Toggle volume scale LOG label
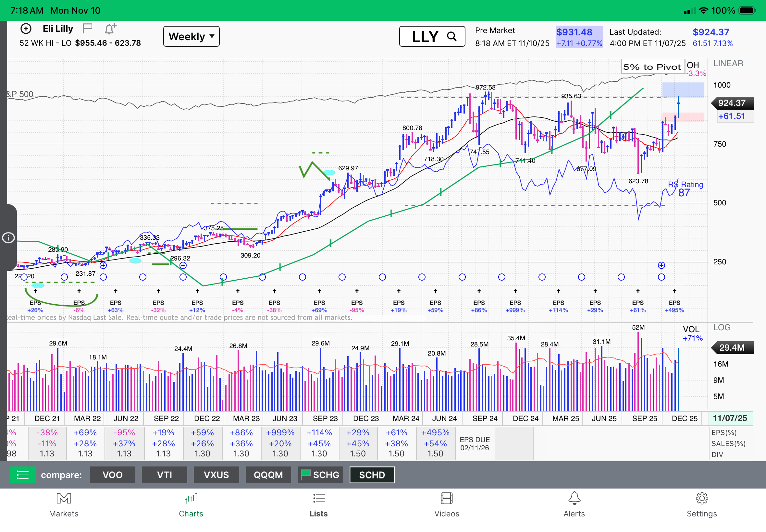Image resolution: width=766 pixels, height=532 pixels. click(722, 327)
